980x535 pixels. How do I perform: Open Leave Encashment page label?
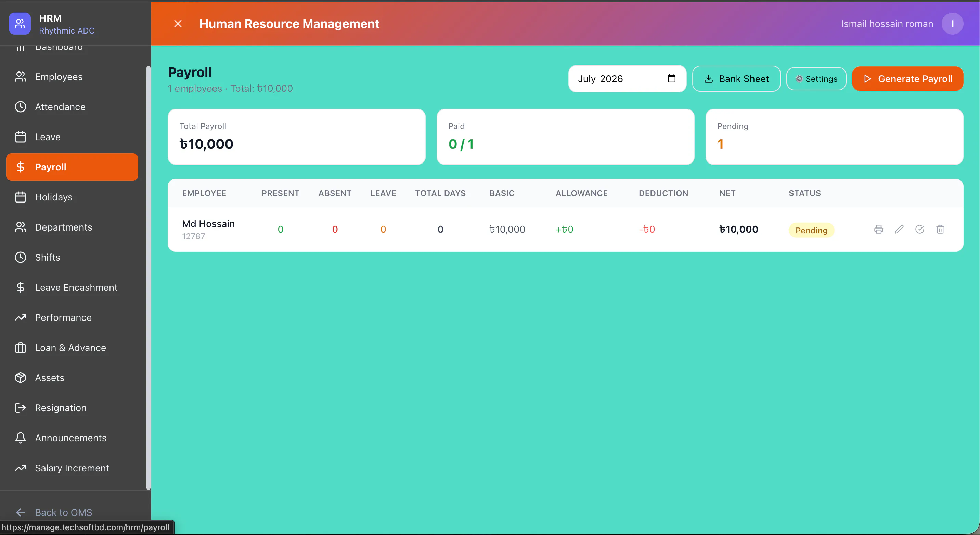pyautogui.click(x=76, y=287)
